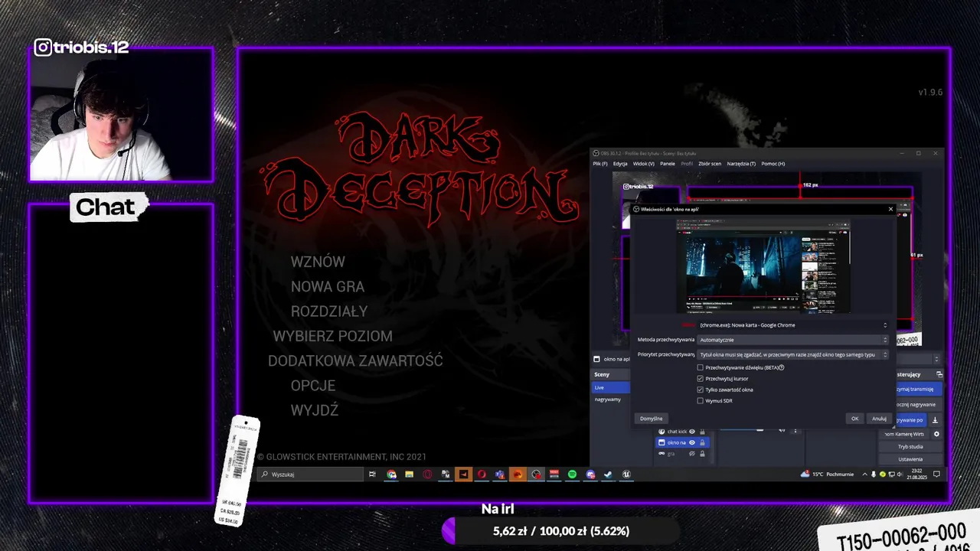Viewport: 980px width, 551px height.
Task: Click the Instagram logo next to triobis.12
Action: 43,47
